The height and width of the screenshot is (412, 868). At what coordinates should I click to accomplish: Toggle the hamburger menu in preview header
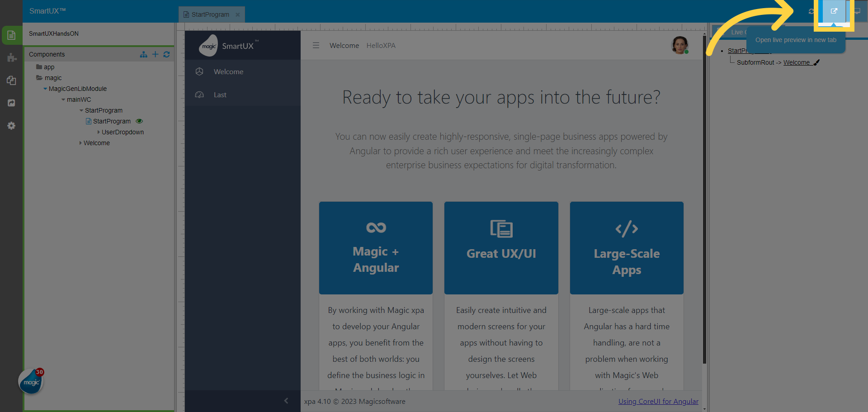[316, 46]
